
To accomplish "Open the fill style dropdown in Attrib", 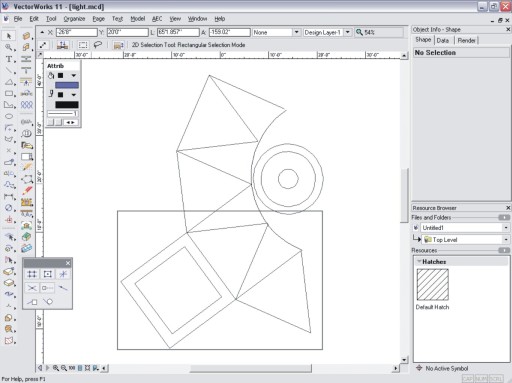I will [x=73, y=76].
